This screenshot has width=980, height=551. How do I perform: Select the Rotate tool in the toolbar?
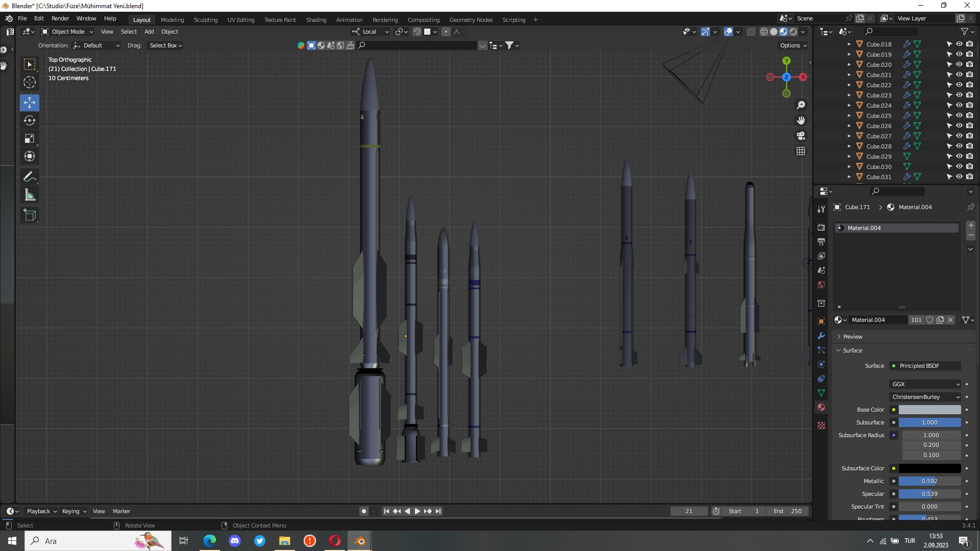[30, 121]
